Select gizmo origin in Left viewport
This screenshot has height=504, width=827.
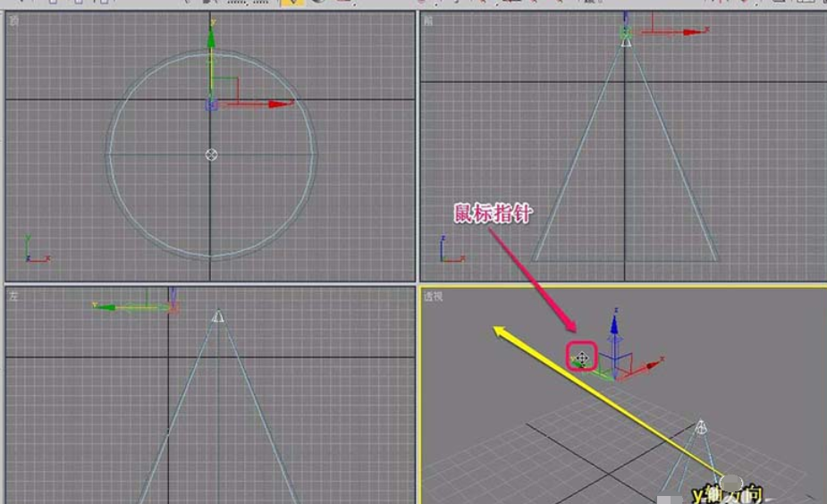pyautogui.click(x=173, y=307)
